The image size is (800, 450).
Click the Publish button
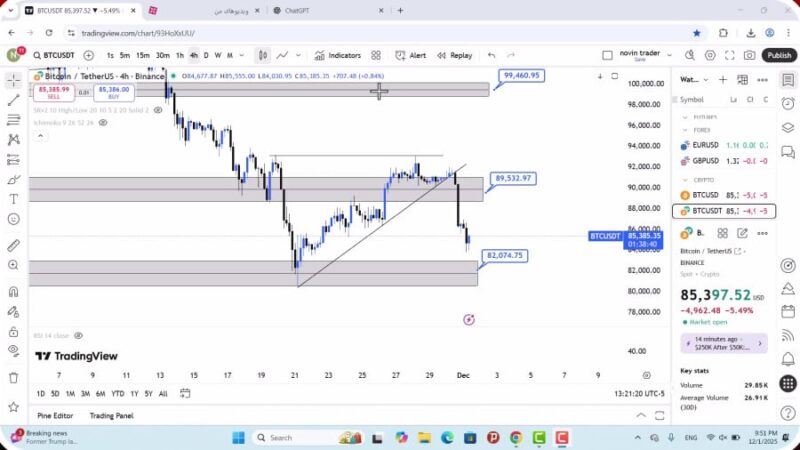click(x=779, y=56)
